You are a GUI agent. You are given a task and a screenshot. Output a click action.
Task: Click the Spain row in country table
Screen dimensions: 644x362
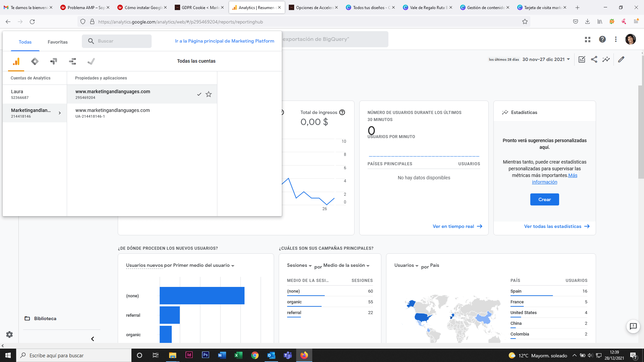(x=549, y=291)
